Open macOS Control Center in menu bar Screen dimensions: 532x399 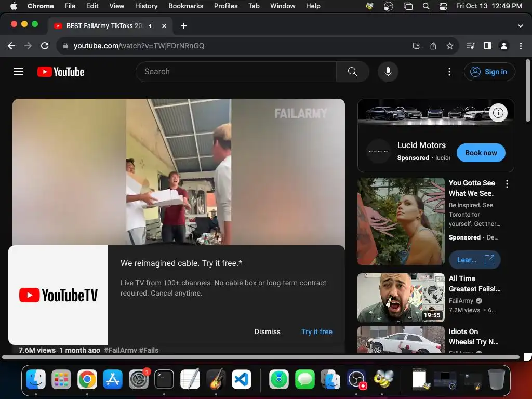(x=443, y=6)
